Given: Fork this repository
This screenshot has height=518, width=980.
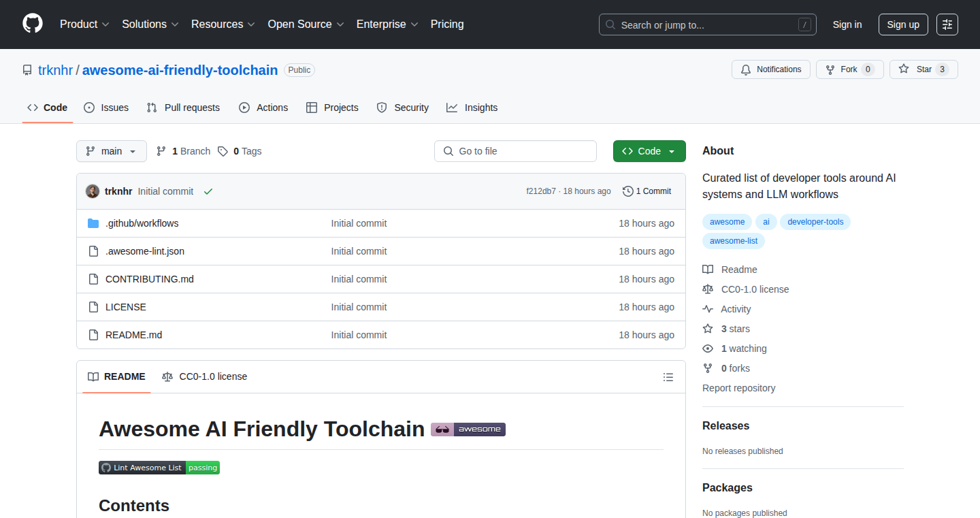Looking at the screenshot, I should [x=849, y=69].
